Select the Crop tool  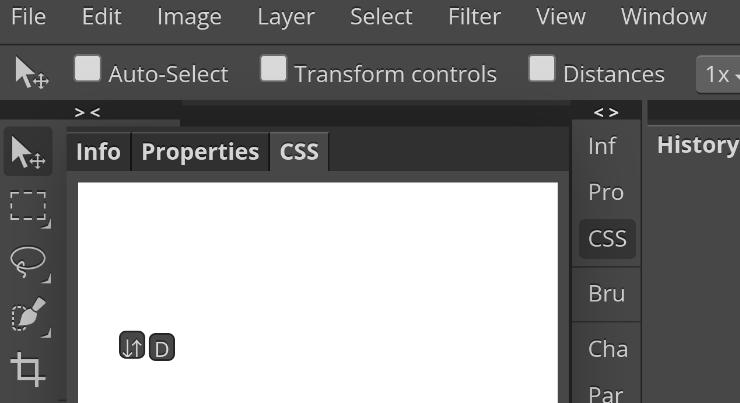pyautogui.click(x=28, y=369)
